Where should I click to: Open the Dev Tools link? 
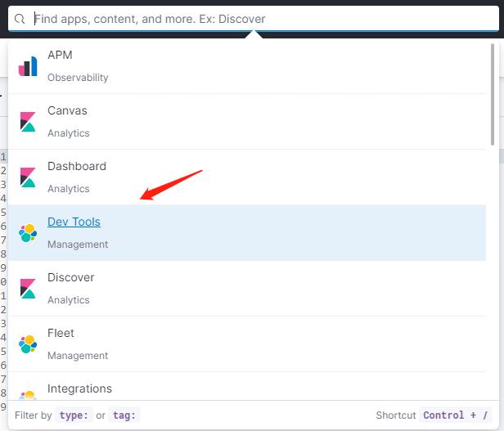[x=74, y=222]
